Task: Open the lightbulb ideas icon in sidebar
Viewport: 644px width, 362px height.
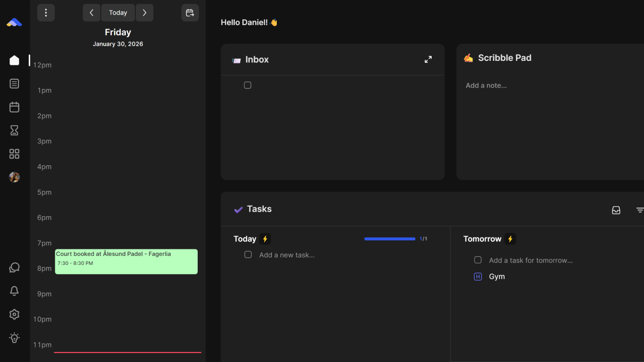Action: pyautogui.click(x=14, y=338)
